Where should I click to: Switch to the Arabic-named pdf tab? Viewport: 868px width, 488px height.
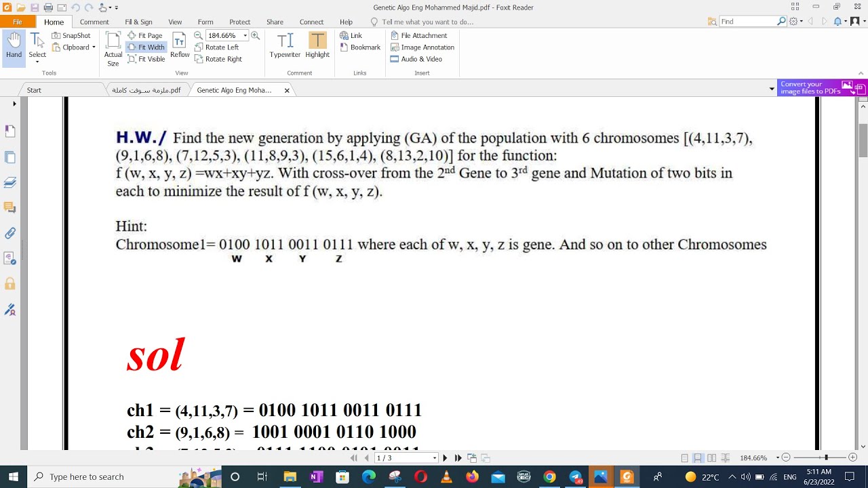point(146,90)
